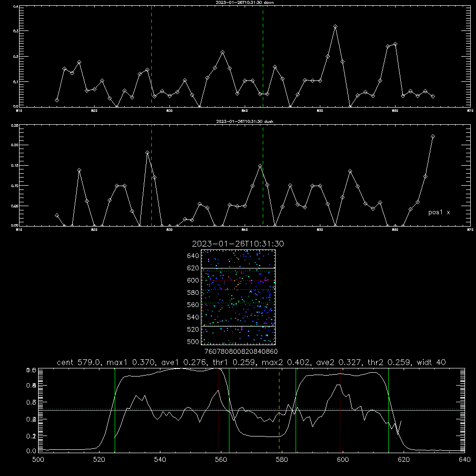Click the green solid line near 563

229,410
